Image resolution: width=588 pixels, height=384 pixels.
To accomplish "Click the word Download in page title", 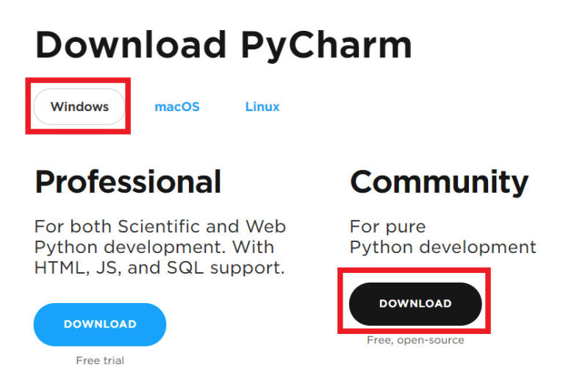I will point(131,45).
